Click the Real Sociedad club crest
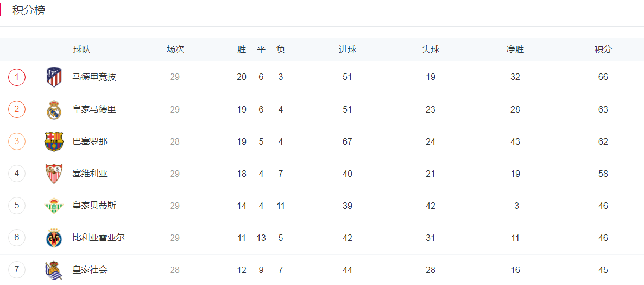 pos(54,270)
